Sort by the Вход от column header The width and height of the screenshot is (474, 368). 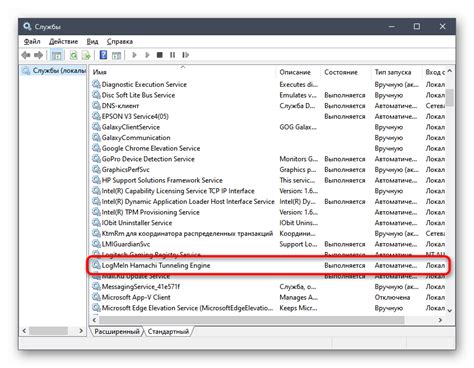[435, 72]
